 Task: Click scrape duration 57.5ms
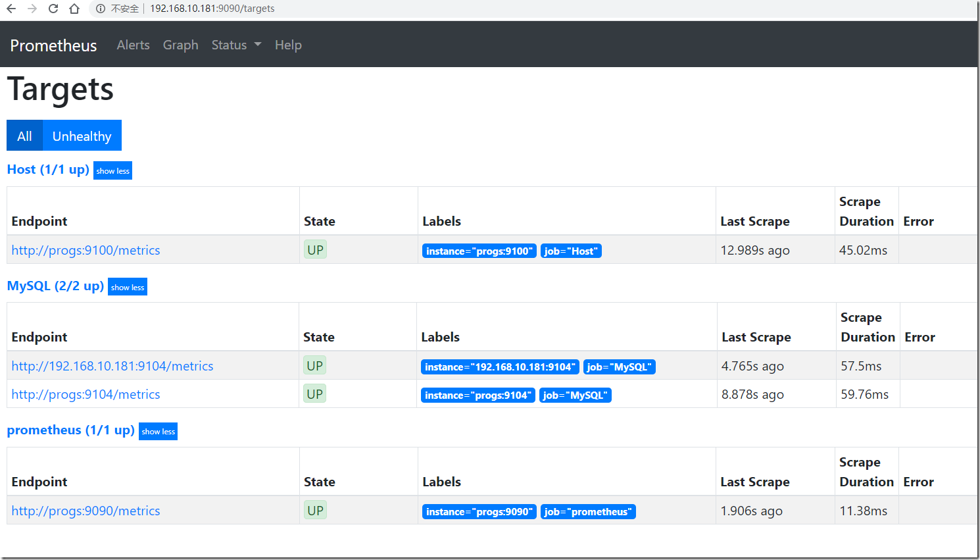(861, 366)
